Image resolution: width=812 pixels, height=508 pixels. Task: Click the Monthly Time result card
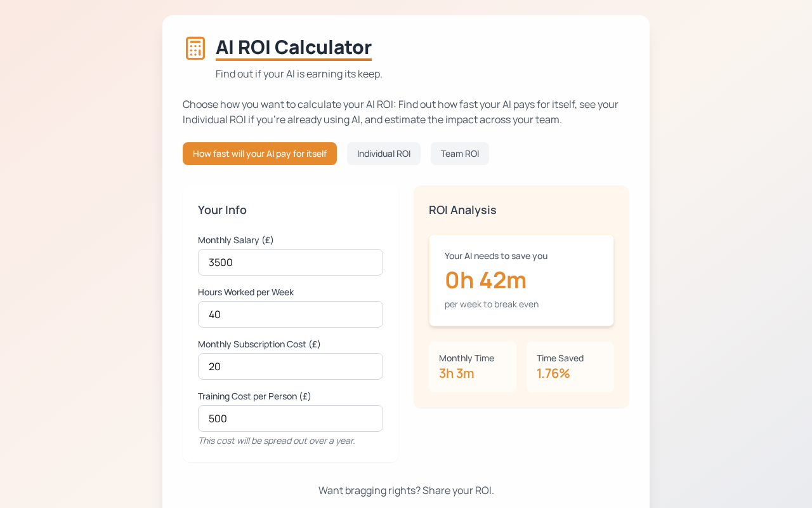click(x=473, y=366)
